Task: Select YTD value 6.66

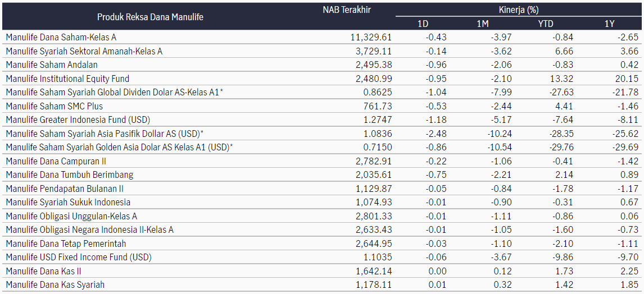Action: pyautogui.click(x=565, y=51)
